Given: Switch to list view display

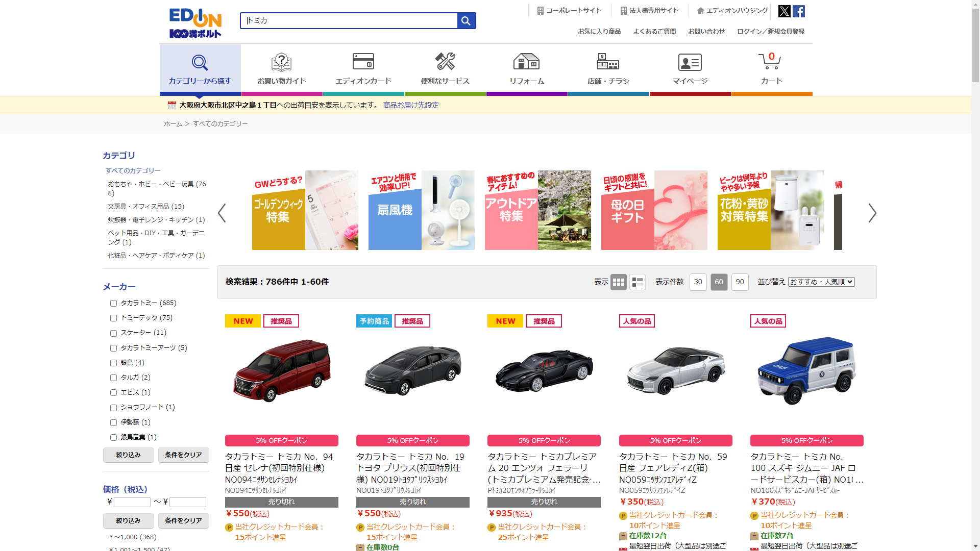Looking at the screenshot, I should [637, 282].
